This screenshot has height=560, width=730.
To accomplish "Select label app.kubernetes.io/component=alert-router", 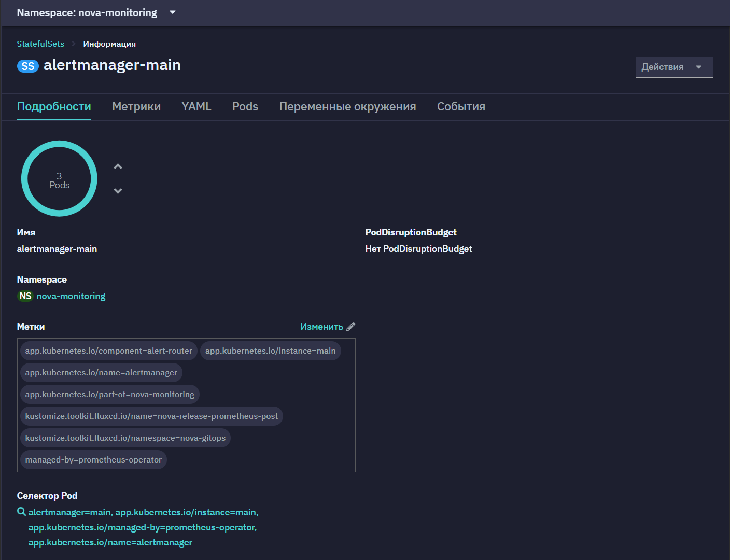I will (109, 351).
